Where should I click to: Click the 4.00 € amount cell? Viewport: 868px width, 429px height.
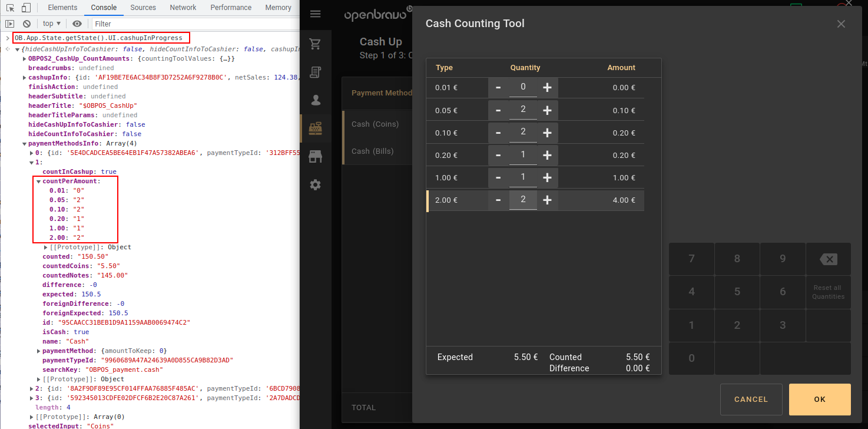point(624,200)
